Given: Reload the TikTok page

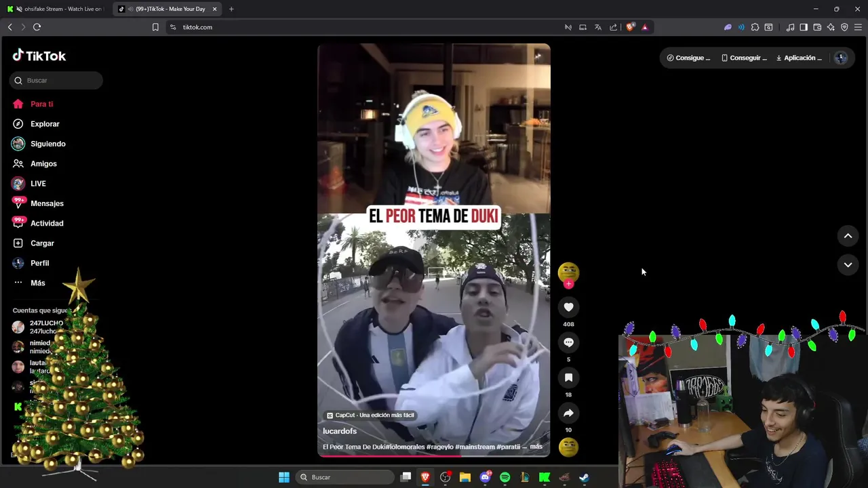Looking at the screenshot, I should tap(37, 27).
